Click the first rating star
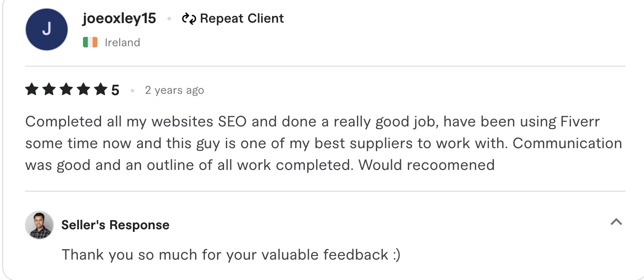 pyautogui.click(x=32, y=89)
